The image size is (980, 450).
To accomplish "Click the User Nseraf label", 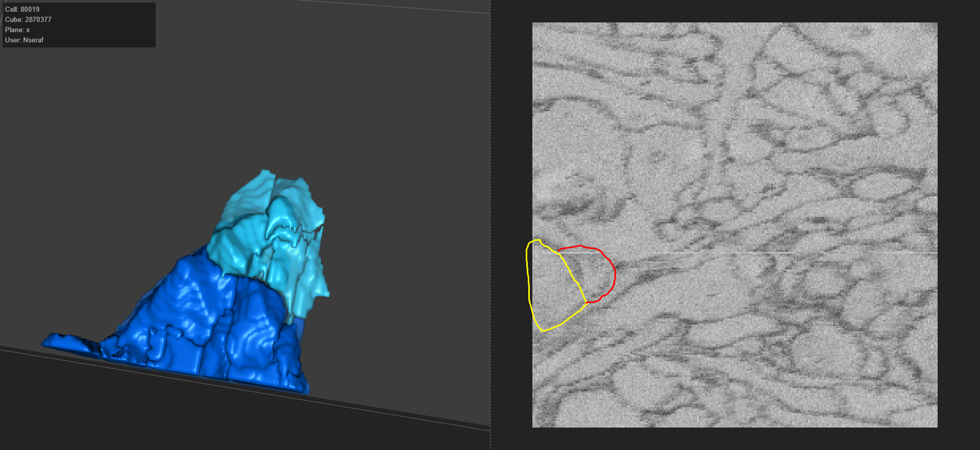I will (24, 40).
